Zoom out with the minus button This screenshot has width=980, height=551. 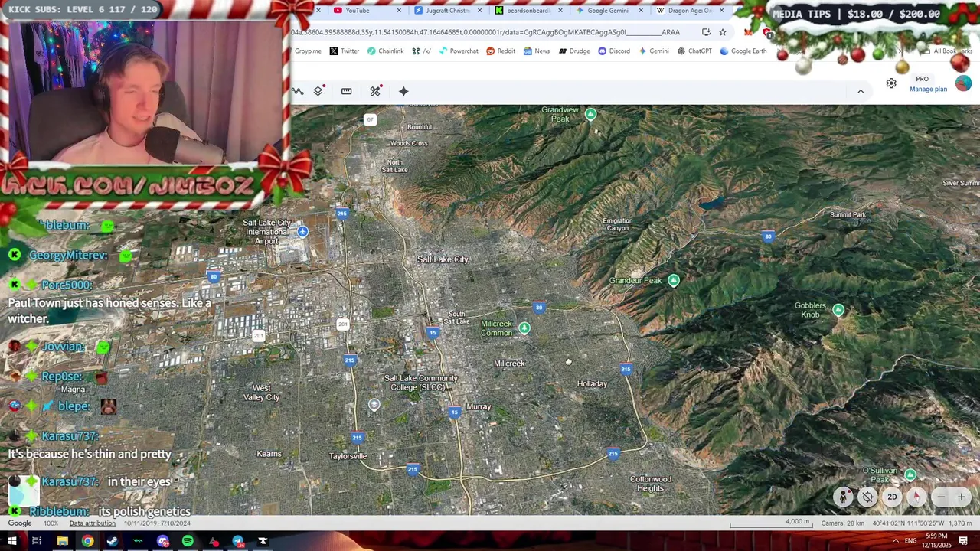pyautogui.click(x=941, y=497)
